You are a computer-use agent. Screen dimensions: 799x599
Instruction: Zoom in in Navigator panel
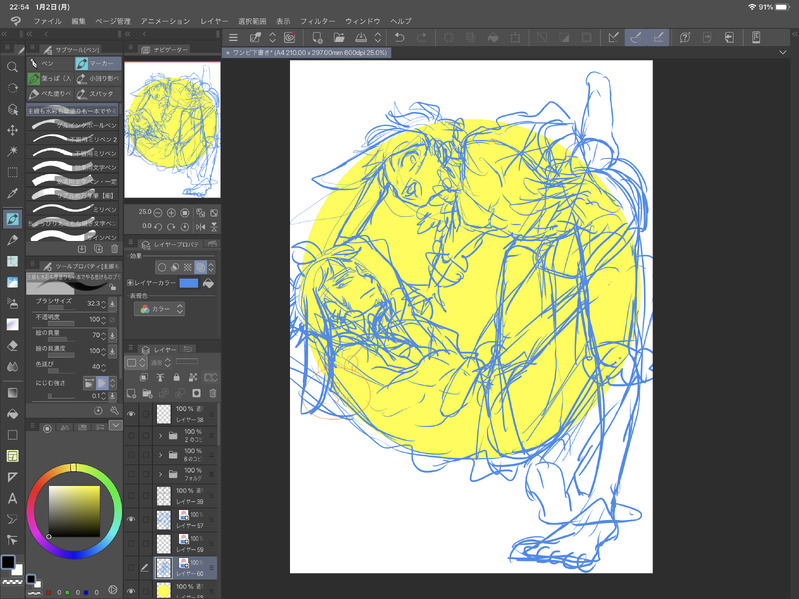(x=171, y=212)
